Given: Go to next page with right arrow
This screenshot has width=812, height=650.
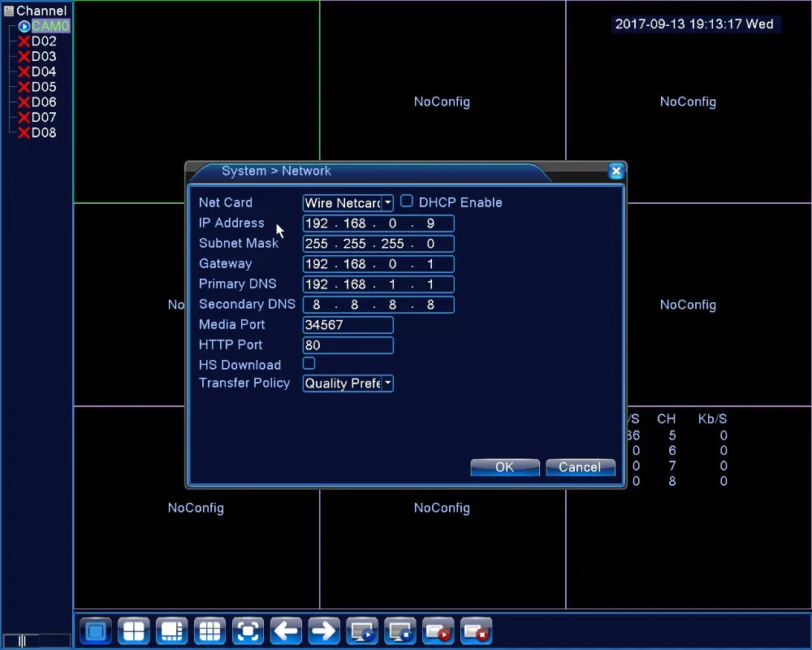Looking at the screenshot, I should (x=324, y=630).
